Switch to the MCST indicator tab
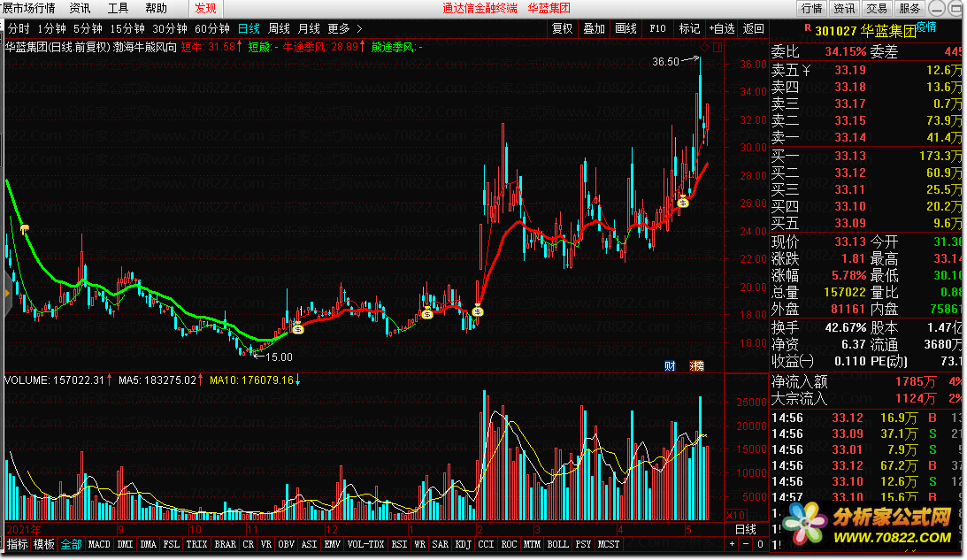The width and height of the screenshot is (967, 560). click(x=608, y=544)
